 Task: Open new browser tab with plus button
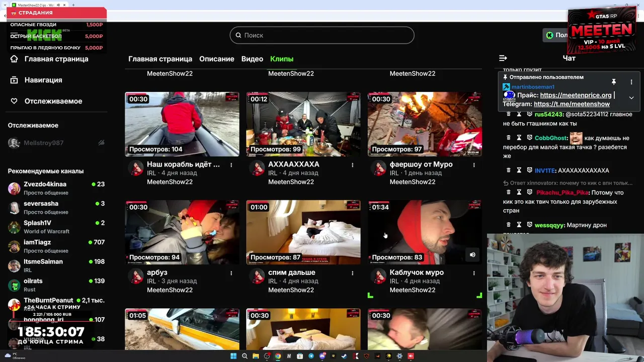tap(73, 5)
